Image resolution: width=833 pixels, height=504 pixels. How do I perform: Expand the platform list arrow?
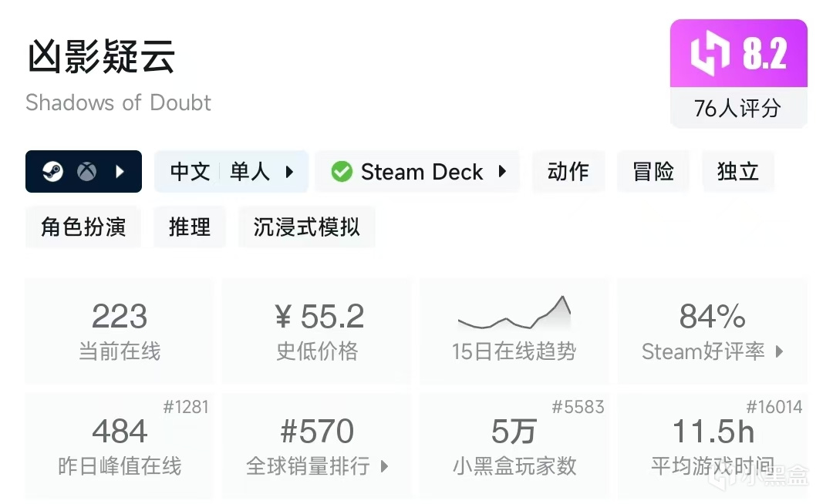pos(120,171)
